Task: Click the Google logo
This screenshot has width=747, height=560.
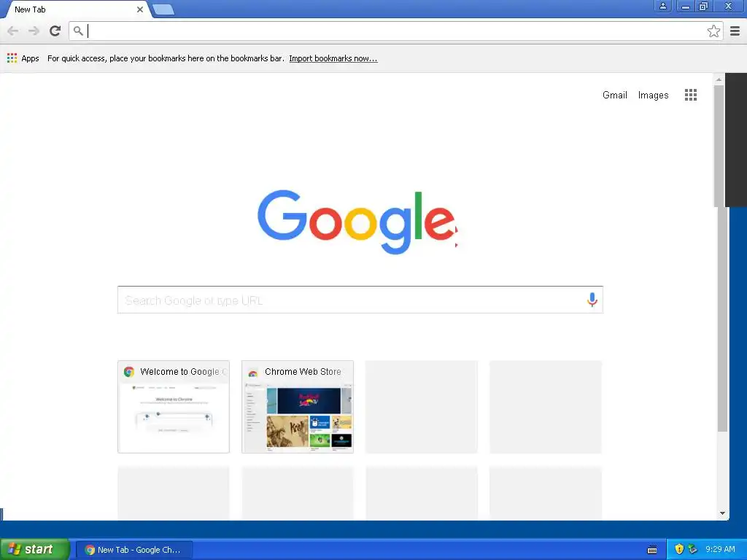Action: pos(357,222)
